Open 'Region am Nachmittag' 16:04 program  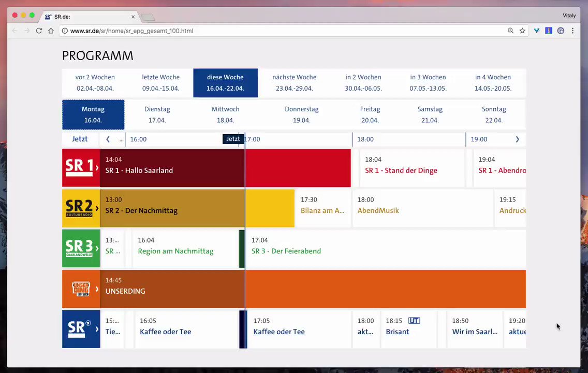pos(185,249)
